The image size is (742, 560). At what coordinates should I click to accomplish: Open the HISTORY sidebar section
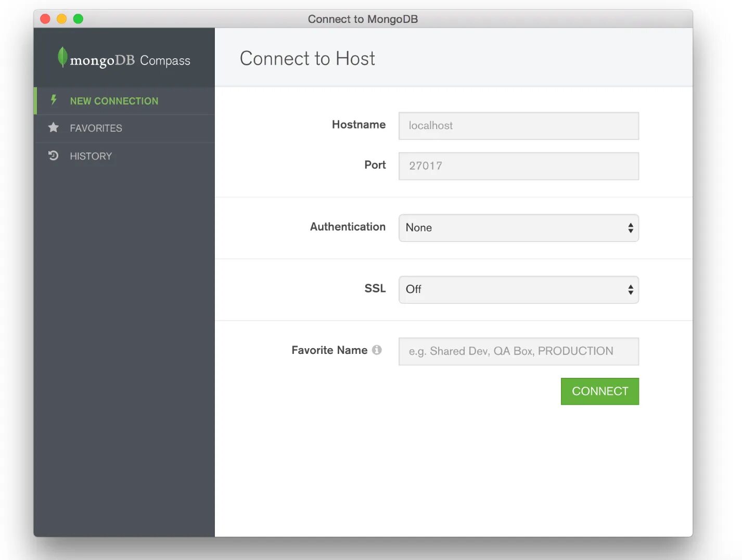[x=124, y=156]
